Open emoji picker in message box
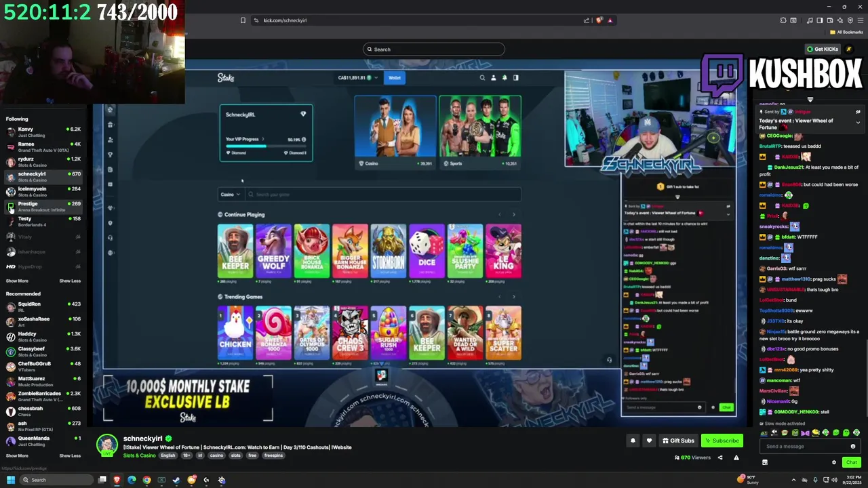The height and width of the screenshot is (488, 868). point(853,446)
